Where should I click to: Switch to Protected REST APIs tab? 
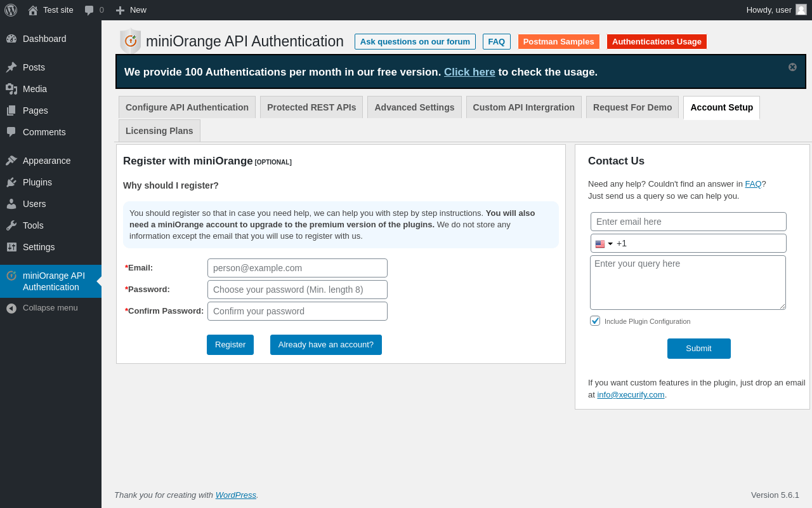(311, 107)
